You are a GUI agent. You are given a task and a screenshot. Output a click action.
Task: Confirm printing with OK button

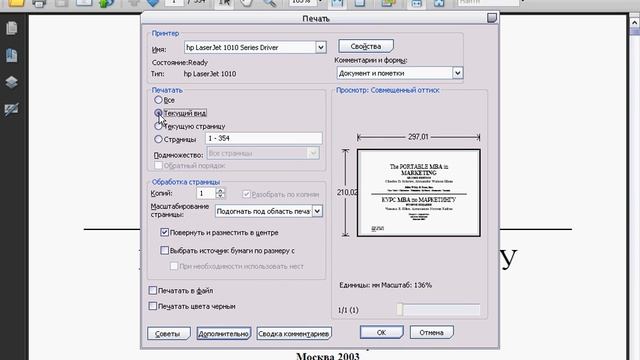pyautogui.click(x=382, y=332)
